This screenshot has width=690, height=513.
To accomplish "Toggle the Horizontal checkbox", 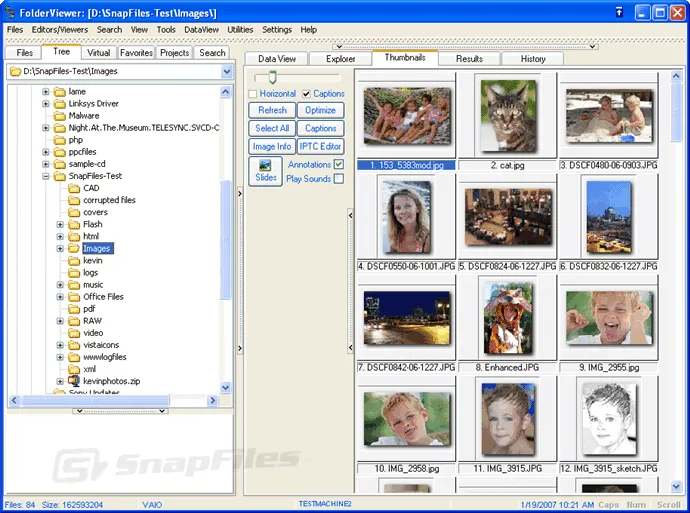I will point(253,94).
